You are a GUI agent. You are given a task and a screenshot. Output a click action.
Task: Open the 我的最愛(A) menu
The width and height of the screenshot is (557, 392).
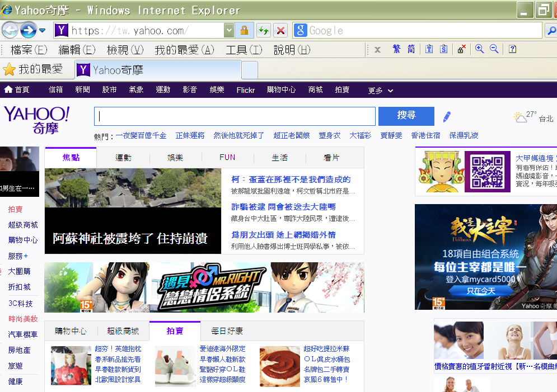[184, 50]
